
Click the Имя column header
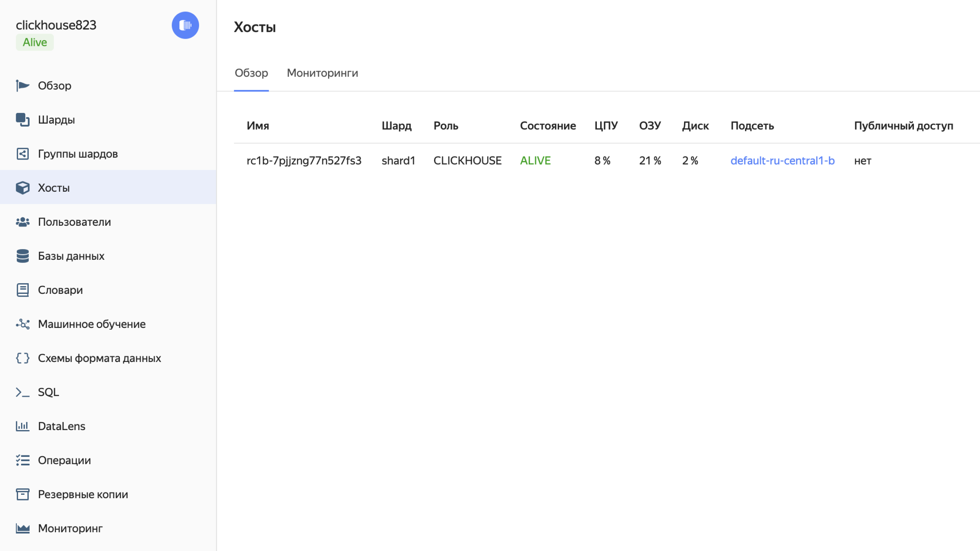pyautogui.click(x=258, y=126)
